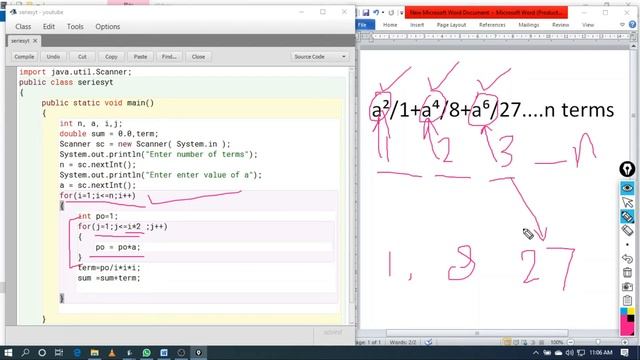Click zoom out minus on Word status bar
Screen dimensions: 640x360
point(571,342)
